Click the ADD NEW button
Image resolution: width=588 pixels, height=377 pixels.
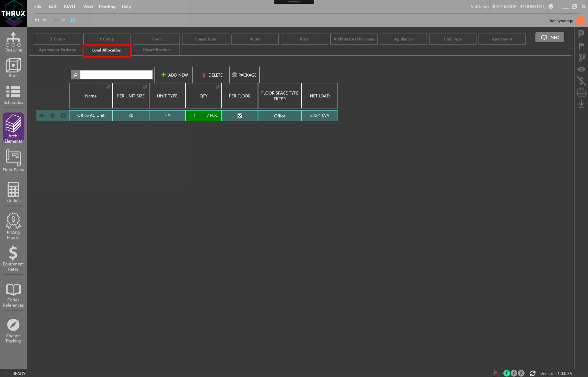tap(175, 75)
